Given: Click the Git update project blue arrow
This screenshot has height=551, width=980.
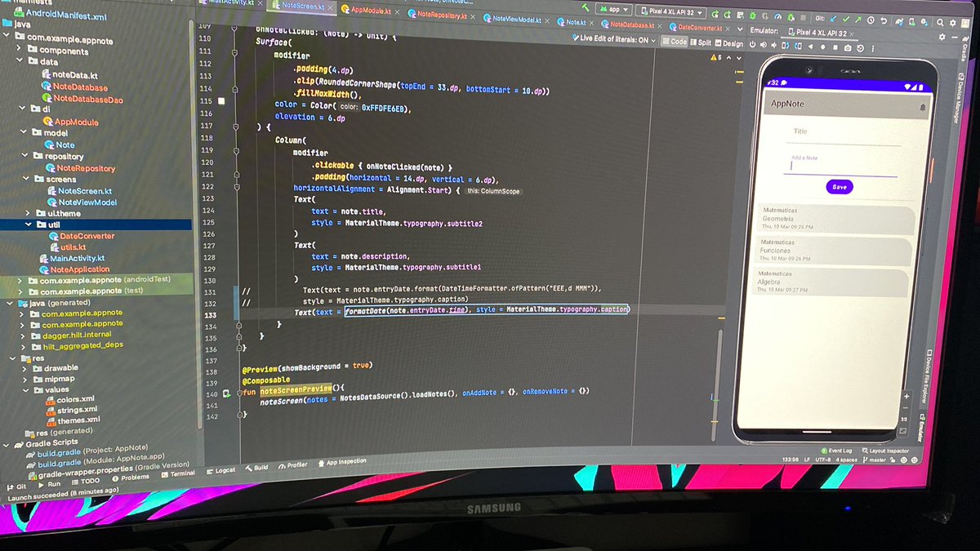Looking at the screenshot, I should [832, 20].
